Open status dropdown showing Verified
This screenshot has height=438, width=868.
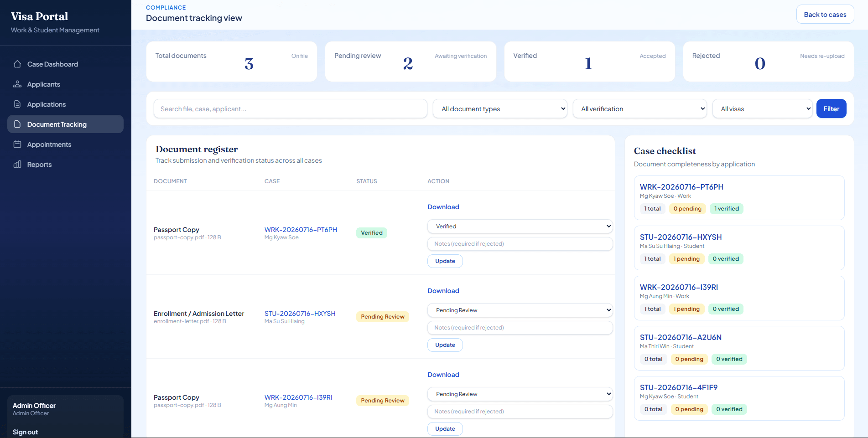pyautogui.click(x=520, y=227)
